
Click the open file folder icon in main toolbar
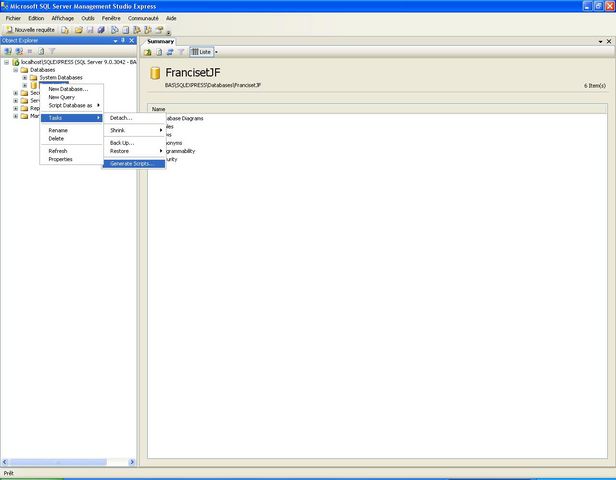[78, 30]
